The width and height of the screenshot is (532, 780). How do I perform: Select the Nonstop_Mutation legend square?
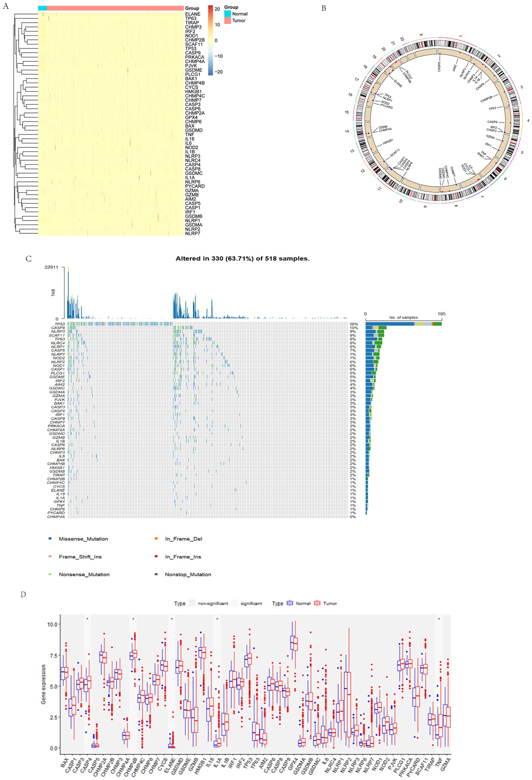coord(156,574)
